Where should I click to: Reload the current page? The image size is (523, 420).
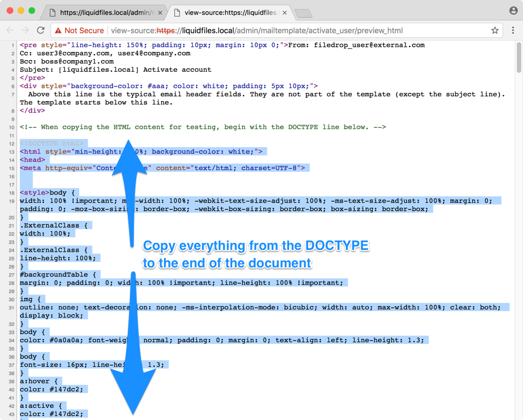[x=42, y=31]
